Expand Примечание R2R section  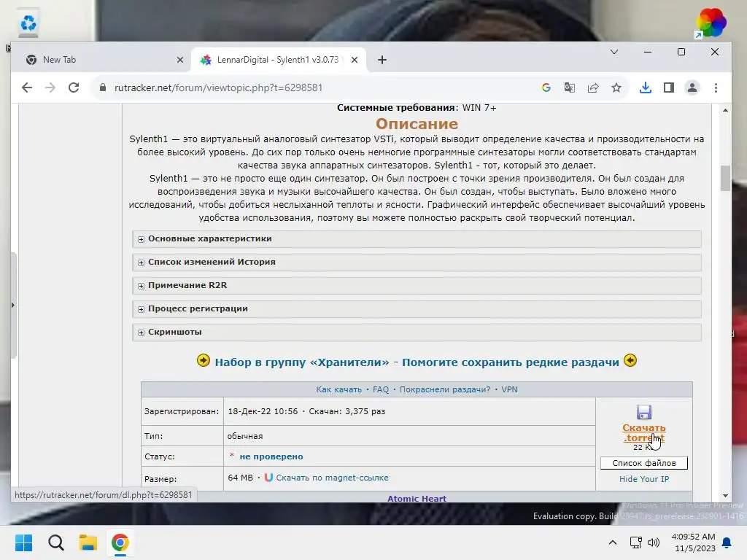pyautogui.click(x=417, y=286)
